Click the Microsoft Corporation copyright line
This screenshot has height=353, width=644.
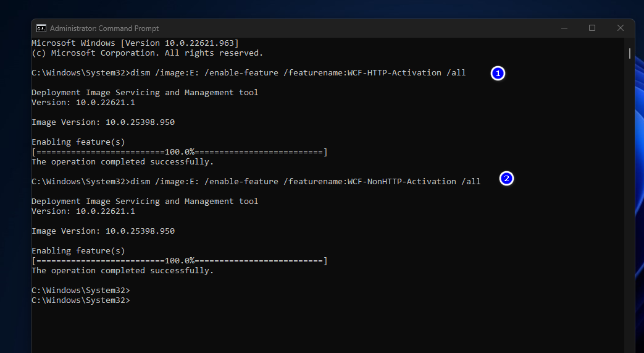point(147,53)
